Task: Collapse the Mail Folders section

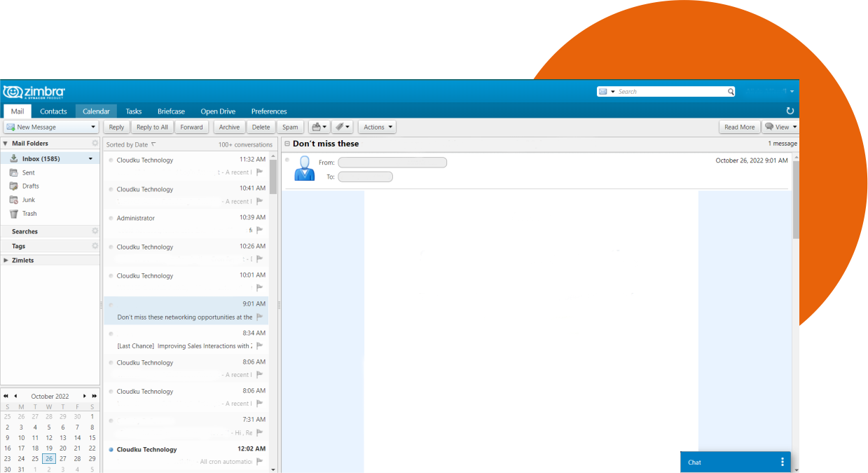Action: pos(5,143)
